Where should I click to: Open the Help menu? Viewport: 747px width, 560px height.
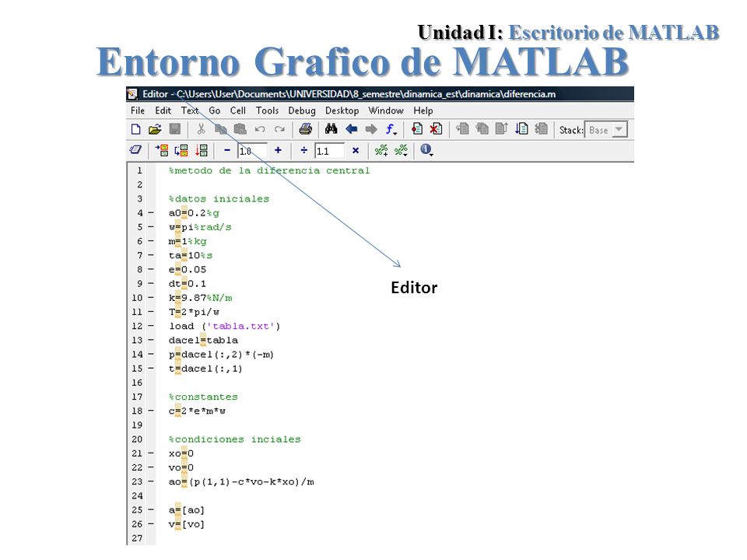[423, 110]
